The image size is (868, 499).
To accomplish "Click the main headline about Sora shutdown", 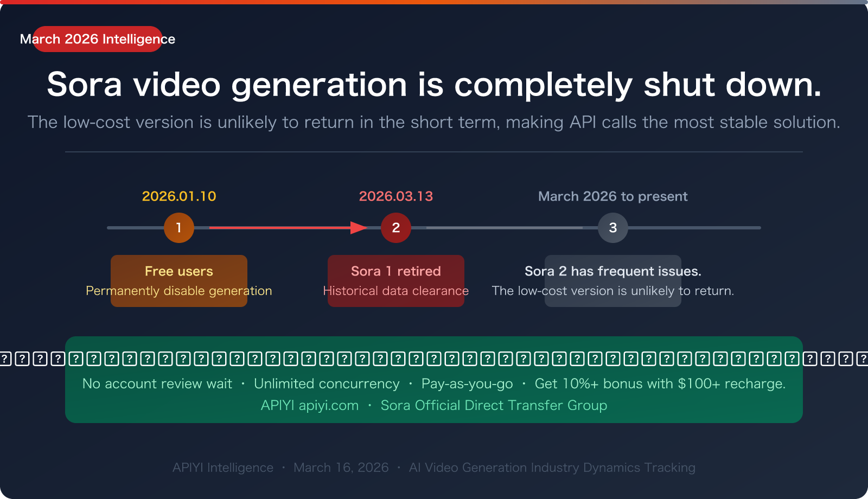I will tap(434, 85).
